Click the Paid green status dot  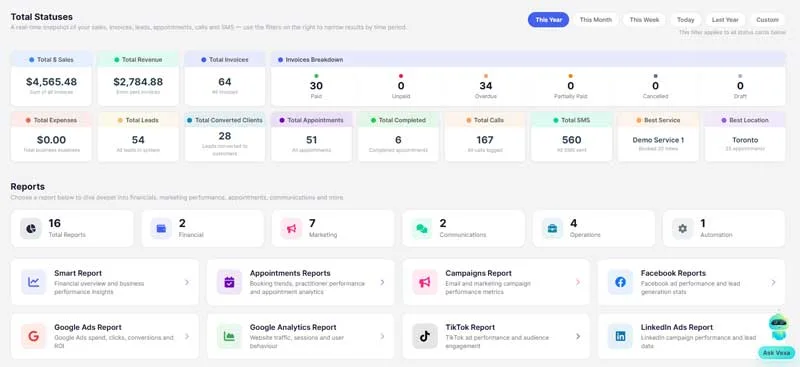pos(316,76)
